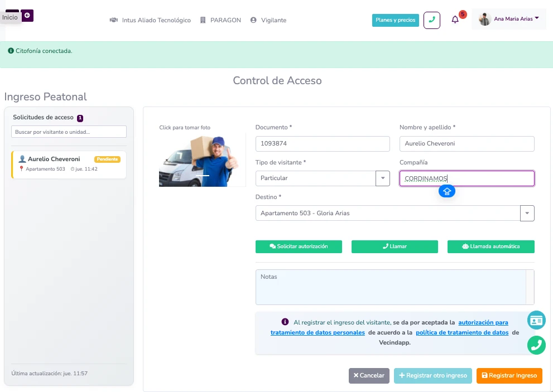
Task: Click the blue upload icon below Compañía
Action: [x=447, y=191]
